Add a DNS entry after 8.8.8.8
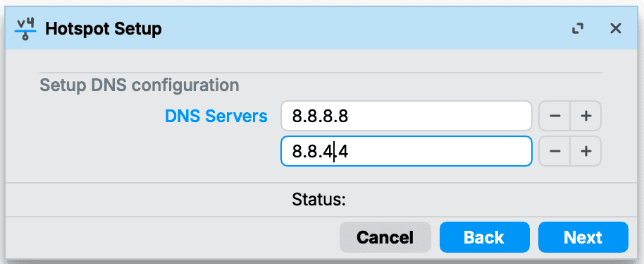The height and width of the screenshot is (264, 644). point(586,116)
